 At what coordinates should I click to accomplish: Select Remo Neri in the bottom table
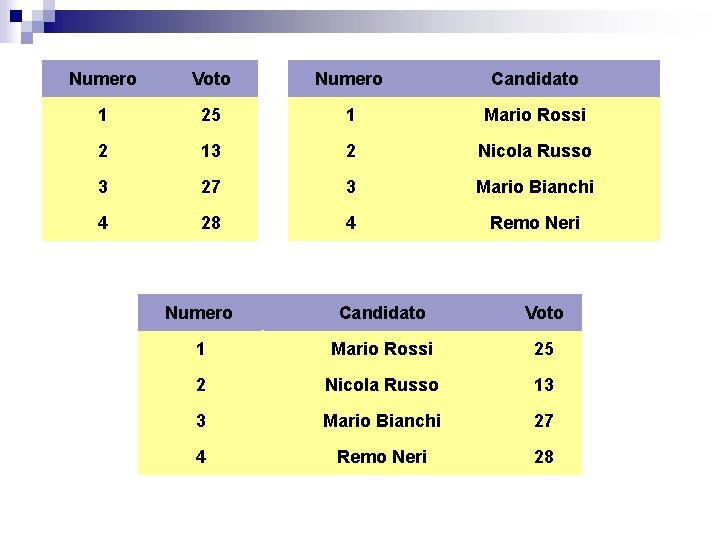pyautogui.click(x=382, y=457)
